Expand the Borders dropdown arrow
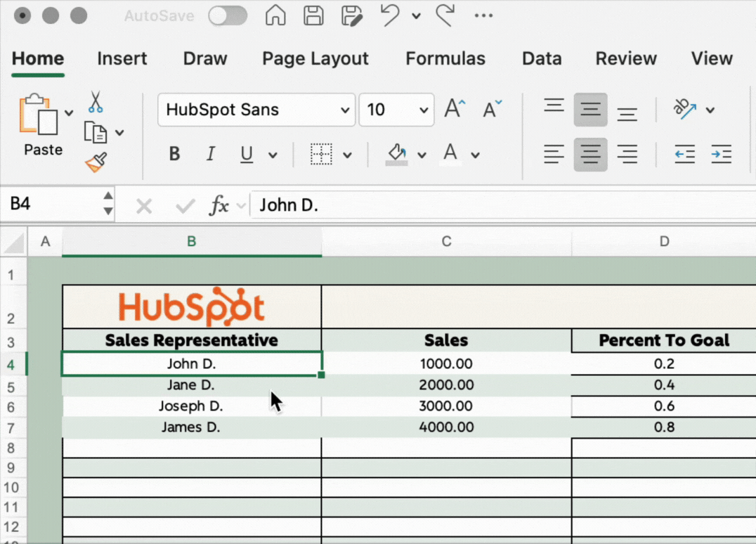756x544 pixels. pos(347,155)
